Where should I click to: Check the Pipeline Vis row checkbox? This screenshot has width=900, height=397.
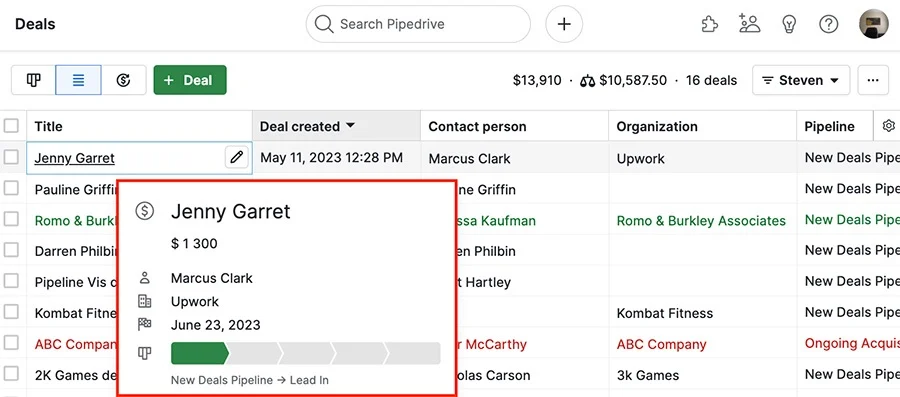click(11, 281)
